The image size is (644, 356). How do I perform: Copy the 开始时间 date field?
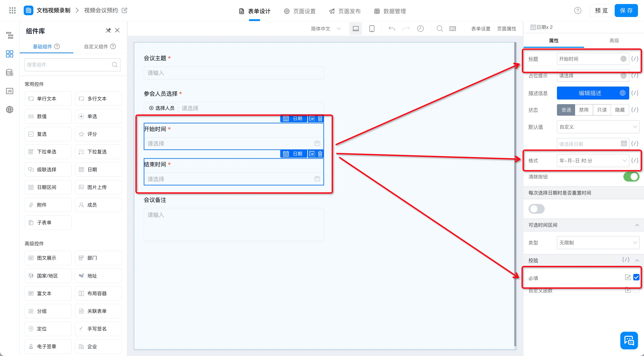[x=312, y=119]
